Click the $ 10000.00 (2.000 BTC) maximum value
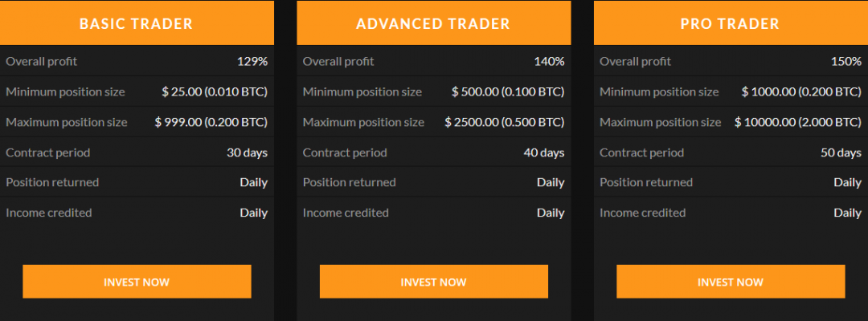The height and width of the screenshot is (321, 868). point(798,122)
